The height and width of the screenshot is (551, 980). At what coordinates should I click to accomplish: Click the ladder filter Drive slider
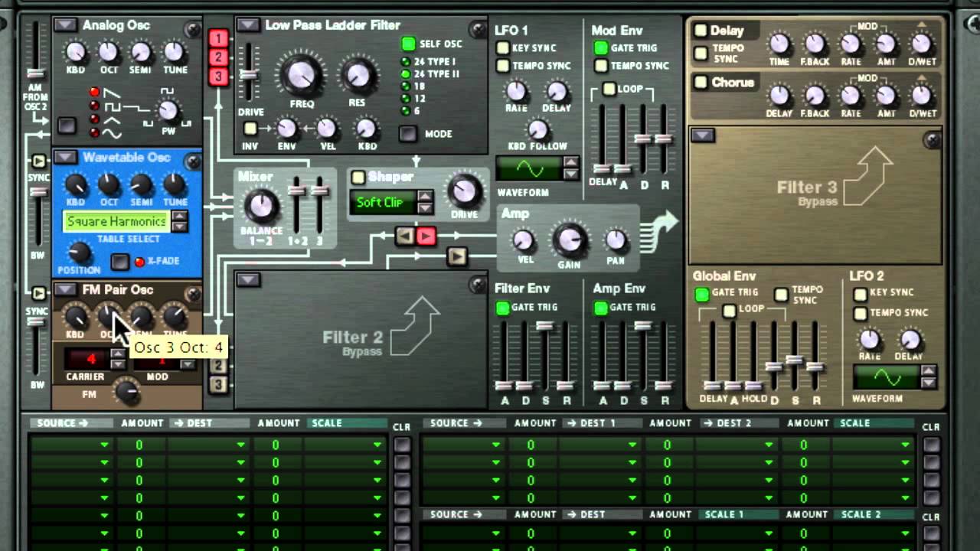point(247,75)
